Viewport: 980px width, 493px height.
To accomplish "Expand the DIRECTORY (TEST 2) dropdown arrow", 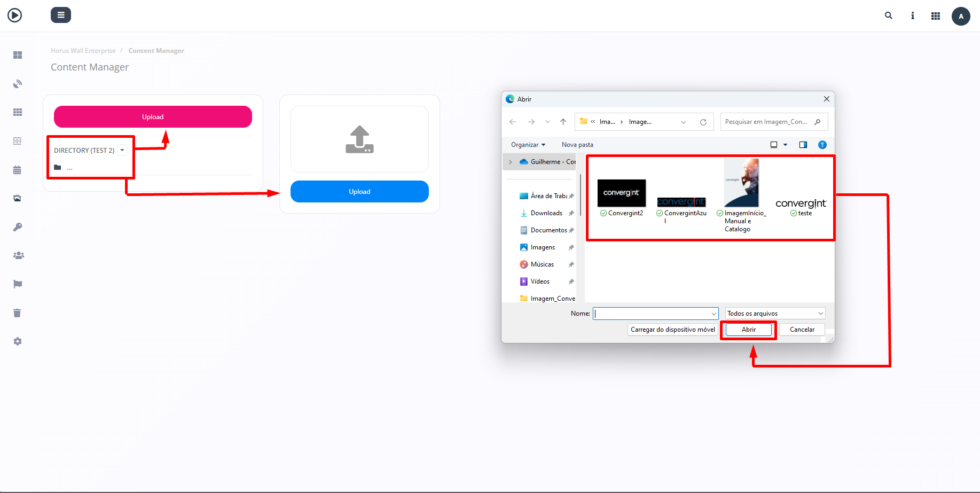I will (x=122, y=150).
